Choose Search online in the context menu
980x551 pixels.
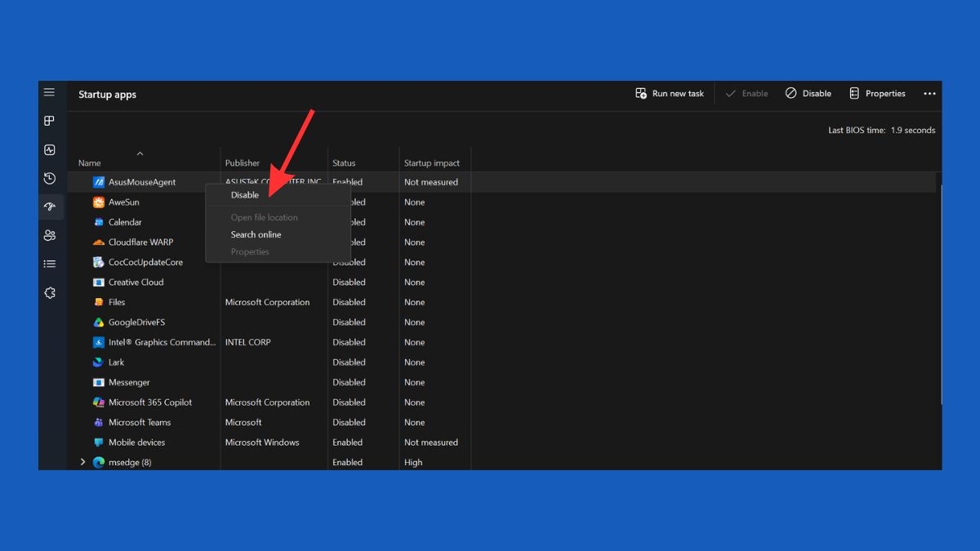click(x=256, y=234)
